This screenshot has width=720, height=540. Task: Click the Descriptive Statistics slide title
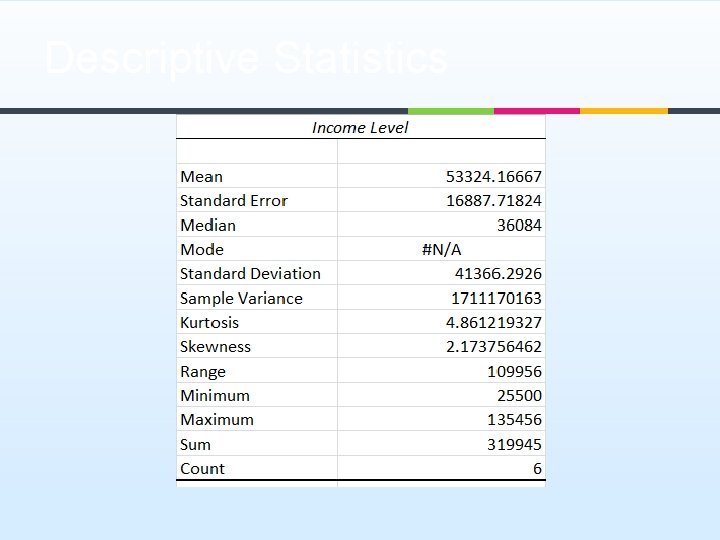pyautogui.click(x=246, y=58)
